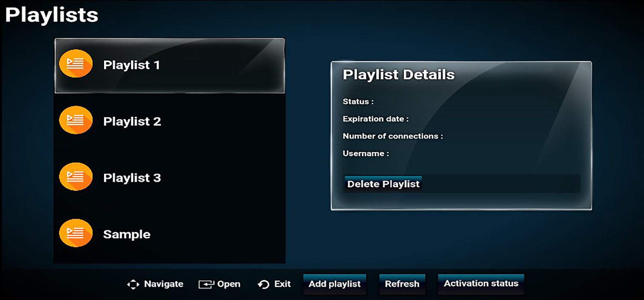Choose the Playlist 3 entry
The width and height of the screenshot is (644, 300).
(x=170, y=178)
